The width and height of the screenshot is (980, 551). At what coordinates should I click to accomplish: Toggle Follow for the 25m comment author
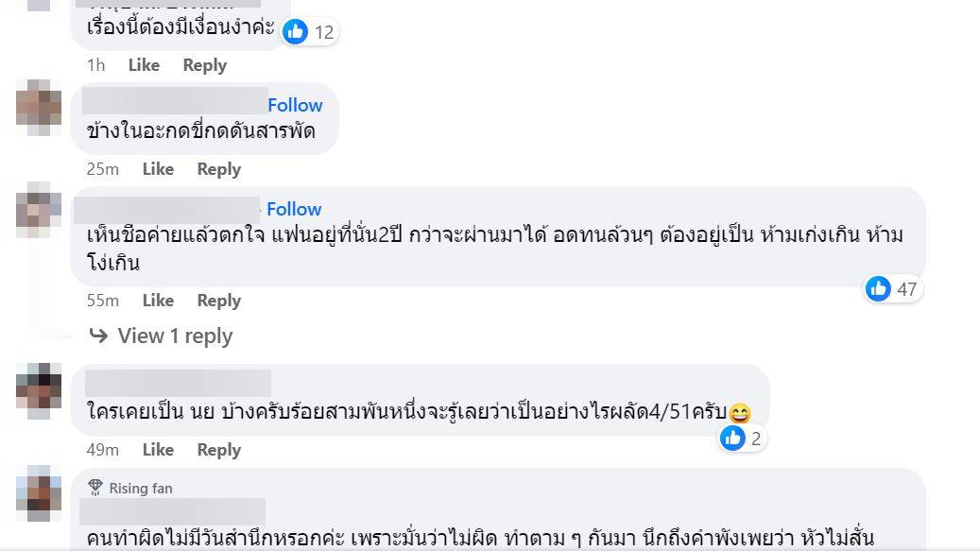pyautogui.click(x=296, y=105)
